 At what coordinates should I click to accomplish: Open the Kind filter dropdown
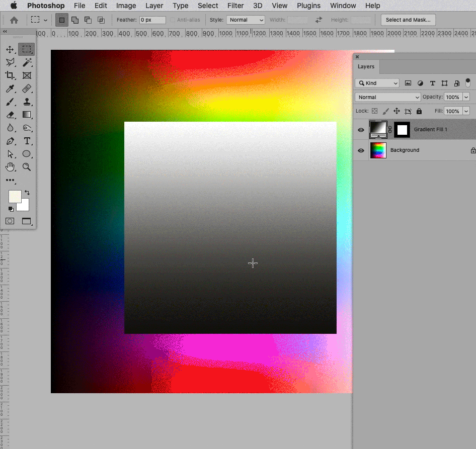(x=377, y=82)
